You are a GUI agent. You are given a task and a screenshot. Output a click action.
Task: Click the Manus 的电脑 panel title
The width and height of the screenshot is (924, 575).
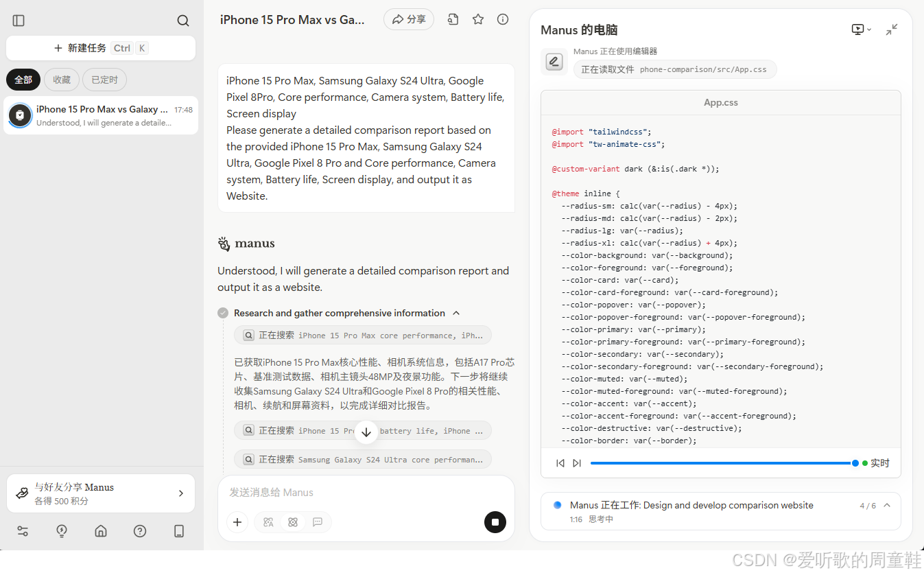tap(579, 30)
